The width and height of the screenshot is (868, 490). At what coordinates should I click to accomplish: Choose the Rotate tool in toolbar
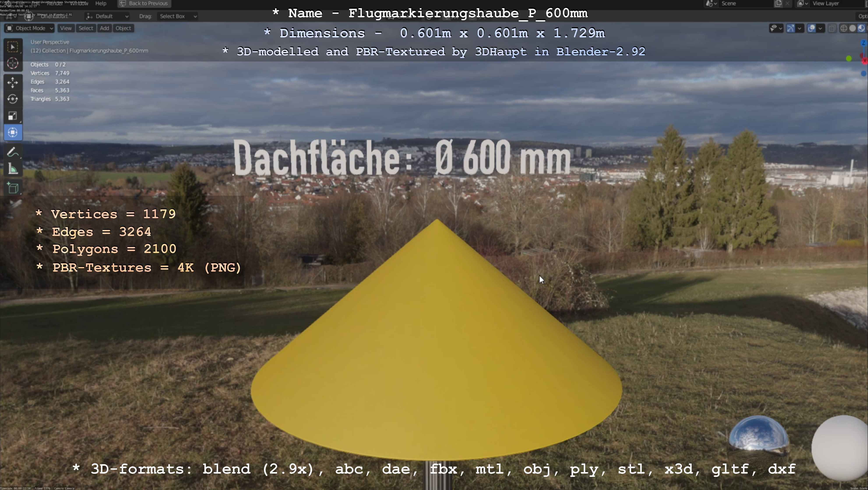13,99
